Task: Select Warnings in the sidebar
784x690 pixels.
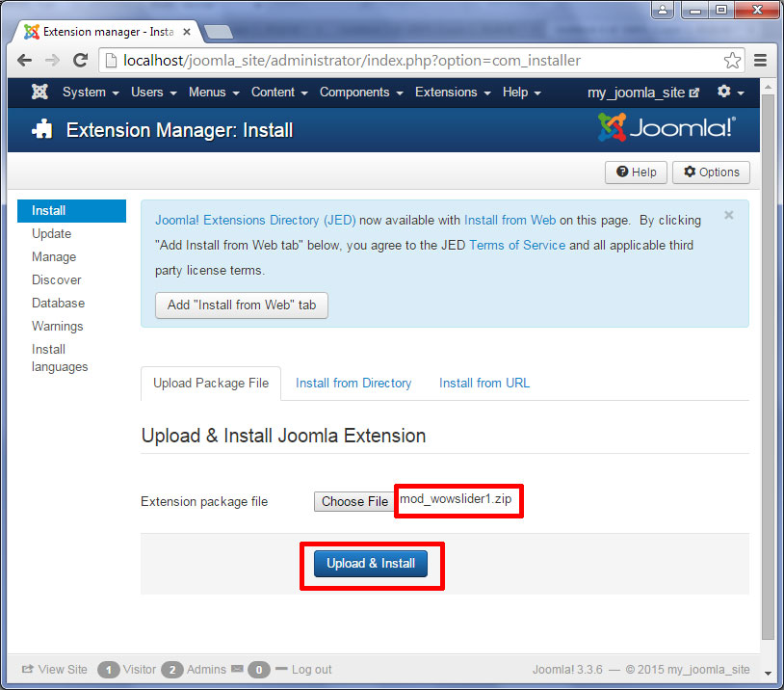Action: 58,326
